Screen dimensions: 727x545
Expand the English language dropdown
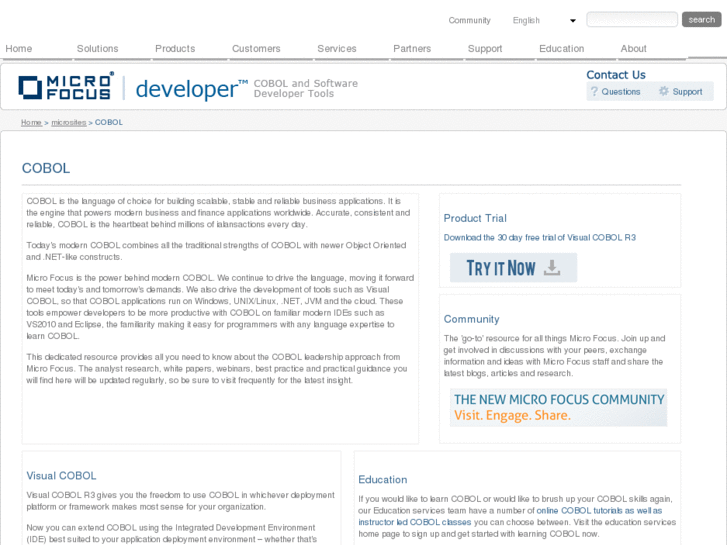click(572, 20)
